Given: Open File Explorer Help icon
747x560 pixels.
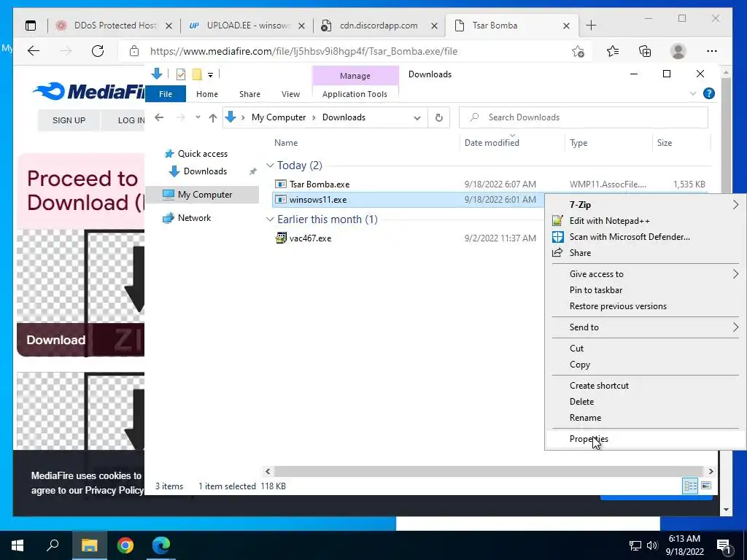Looking at the screenshot, I should tap(709, 93).
